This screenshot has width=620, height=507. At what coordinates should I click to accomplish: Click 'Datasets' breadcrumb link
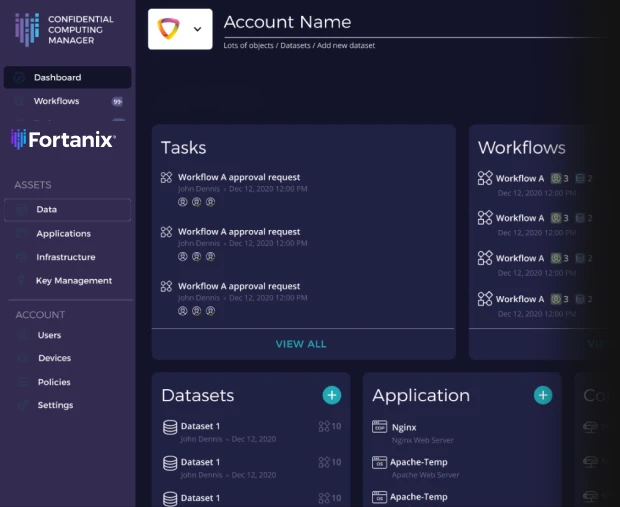(295, 45)
